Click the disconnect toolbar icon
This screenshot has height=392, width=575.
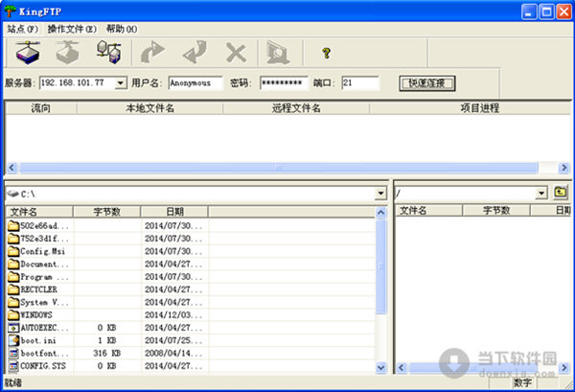67,53
